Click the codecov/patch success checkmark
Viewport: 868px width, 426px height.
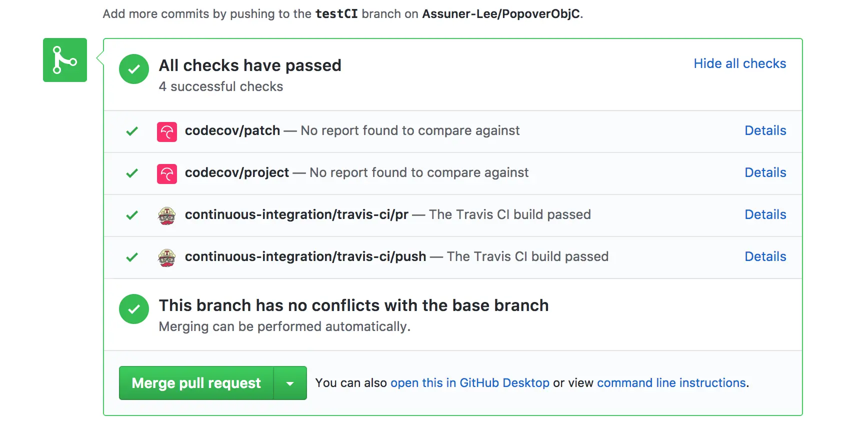click(132, 131)
